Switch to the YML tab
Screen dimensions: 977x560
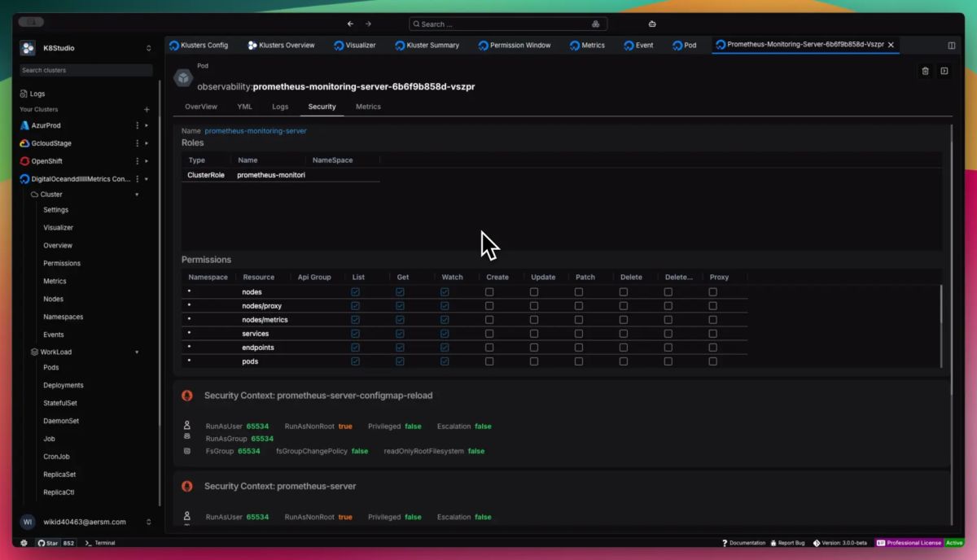(244, 107)
